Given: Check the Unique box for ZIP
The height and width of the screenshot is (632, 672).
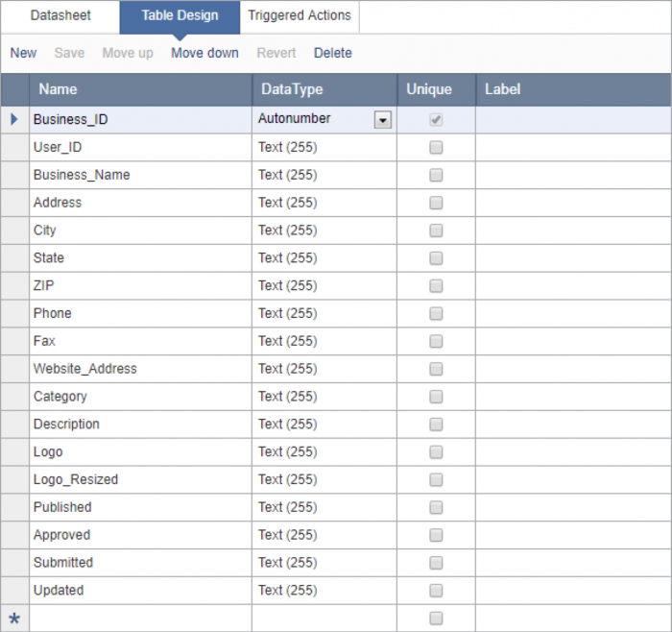Looking at the screenshot, I should pos(436,286).
